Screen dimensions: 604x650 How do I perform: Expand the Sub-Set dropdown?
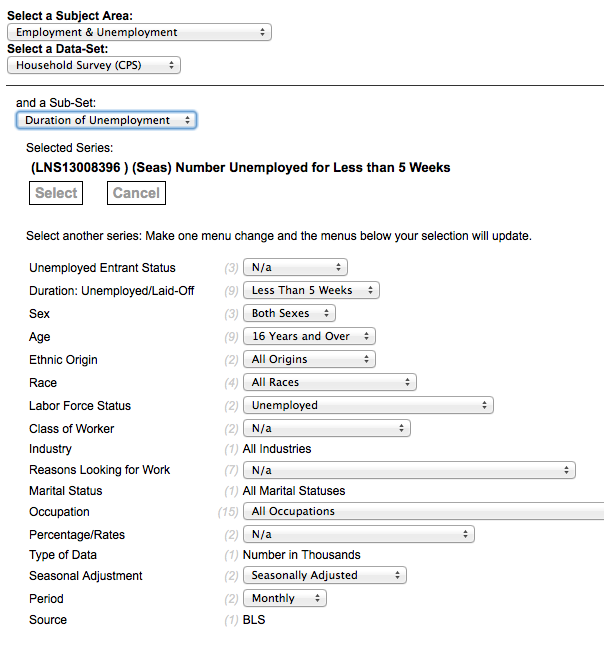tap(106, 120)
